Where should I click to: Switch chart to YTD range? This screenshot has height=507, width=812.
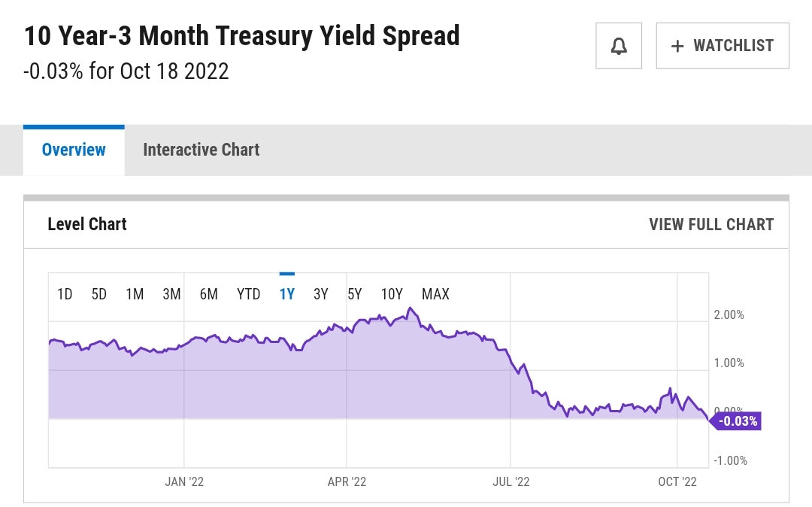point(248,294)
